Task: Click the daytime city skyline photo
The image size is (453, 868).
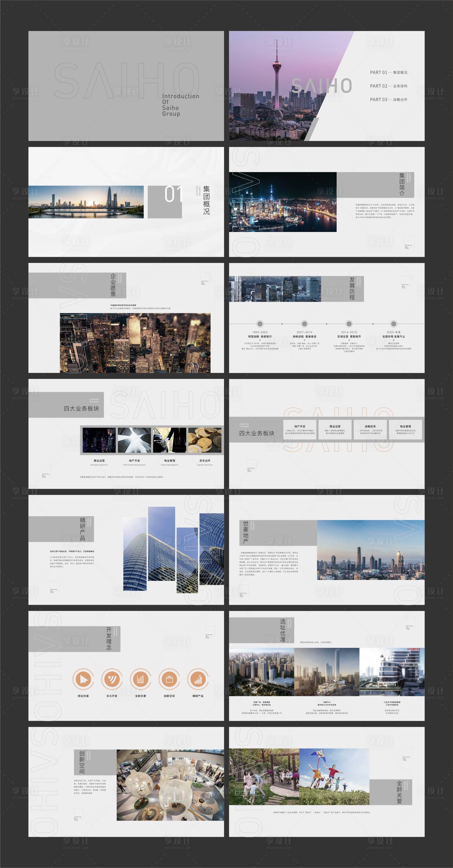Action: (x=371, y=550)
